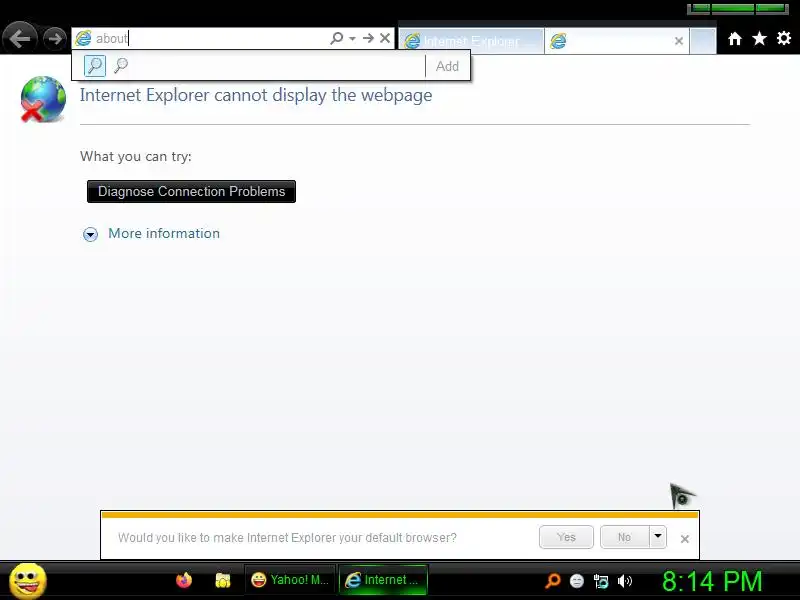The height and width of the screenshot is (600, 800).
Task: Switch to Yahoo! Messenger taskbar window
Action: [290, 580]
